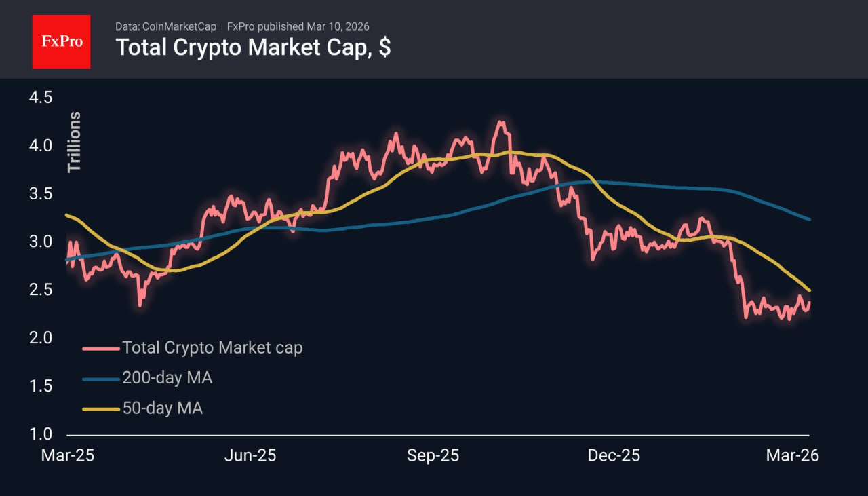Select the 200-day MA legend label
This screenshot has height=496, width=868.
coord(167,378)
